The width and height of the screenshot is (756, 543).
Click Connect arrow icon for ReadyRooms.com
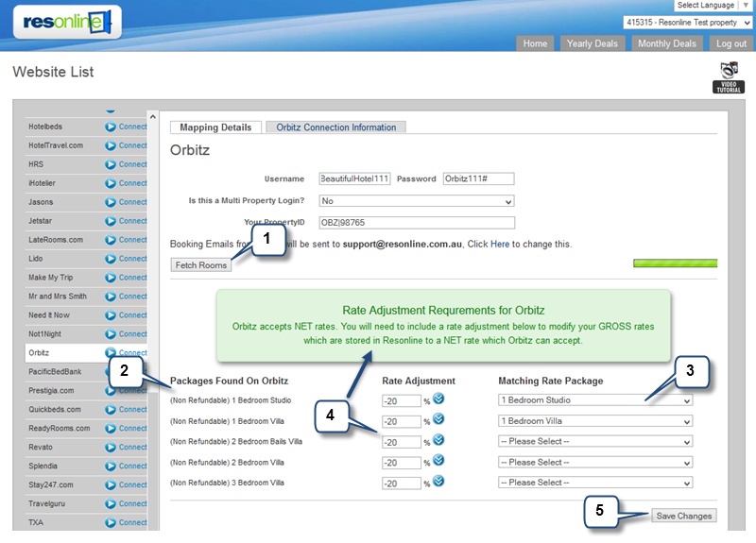111,429
